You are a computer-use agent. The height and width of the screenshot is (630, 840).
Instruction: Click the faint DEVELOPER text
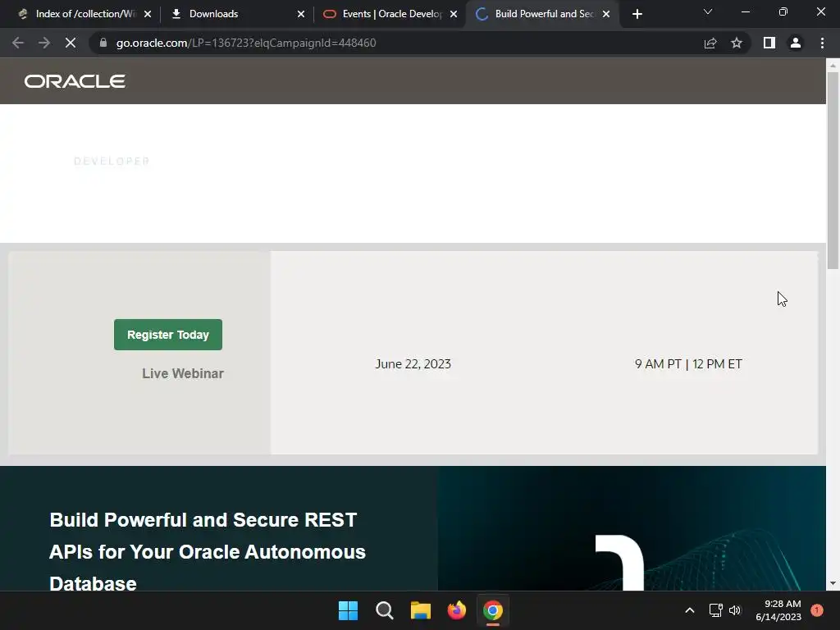tap(112, 162)
